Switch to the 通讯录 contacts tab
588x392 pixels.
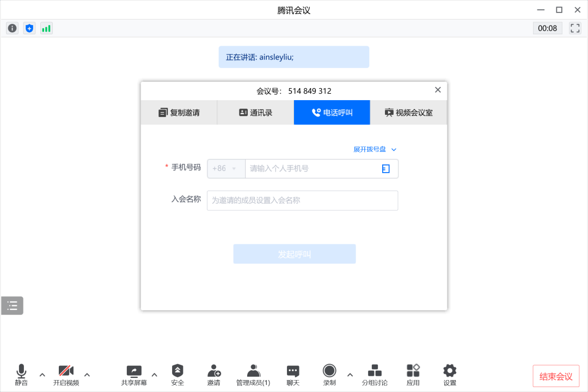256,113
